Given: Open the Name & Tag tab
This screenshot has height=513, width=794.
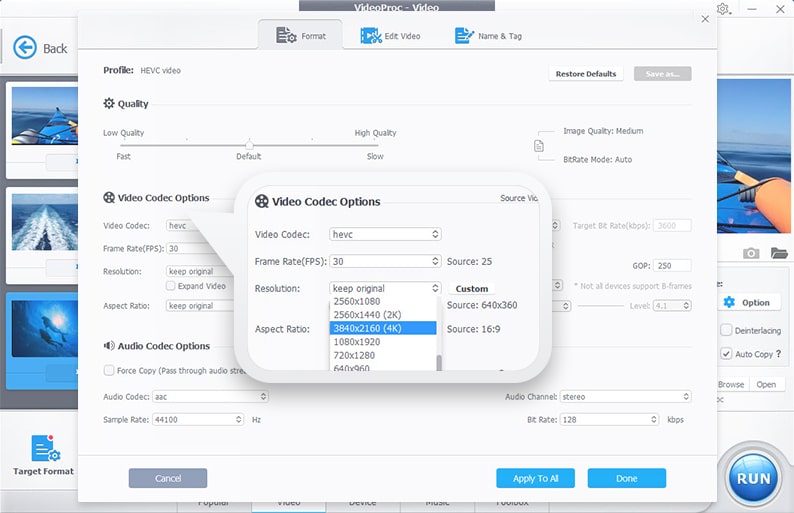Looking at the screenshot, I should click(x=488, y=36).
